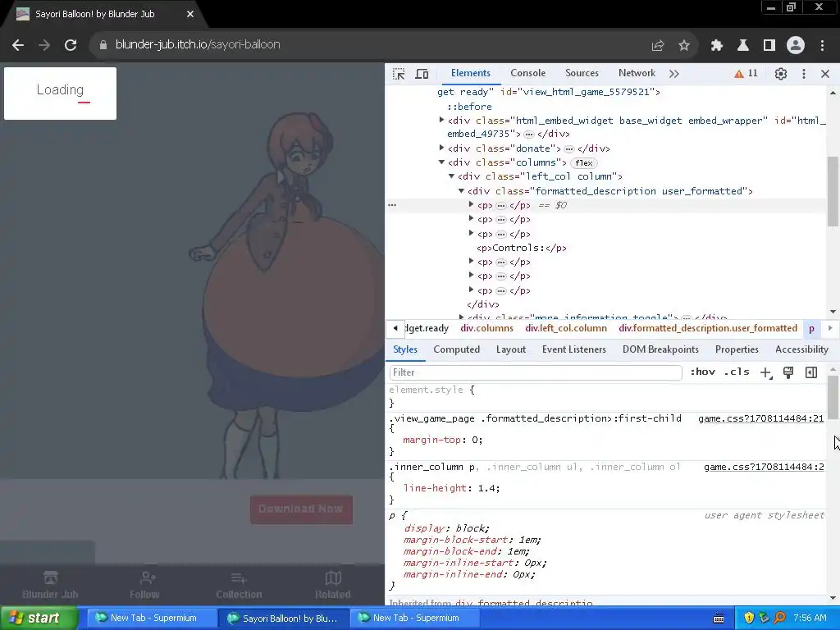Open DevTools settings gear
840x630 pixels.
click(x=781, y=74)
